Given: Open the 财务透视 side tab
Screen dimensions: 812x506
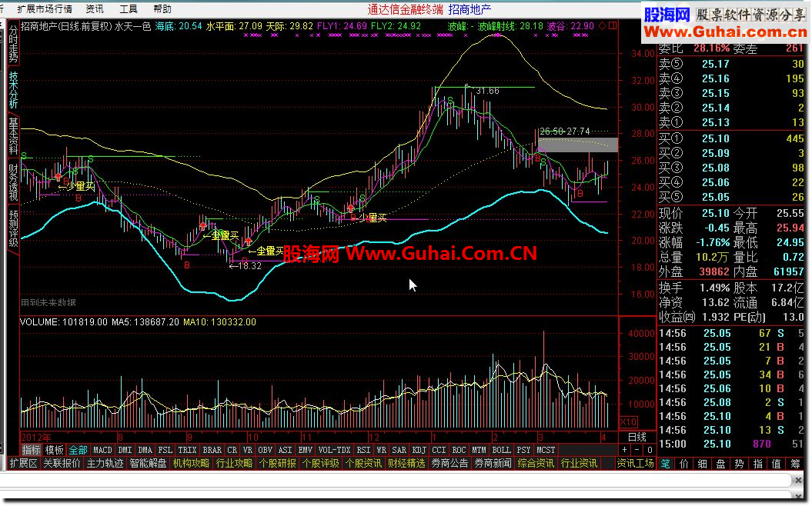Looking at the screenshot, I should point(13,182).
